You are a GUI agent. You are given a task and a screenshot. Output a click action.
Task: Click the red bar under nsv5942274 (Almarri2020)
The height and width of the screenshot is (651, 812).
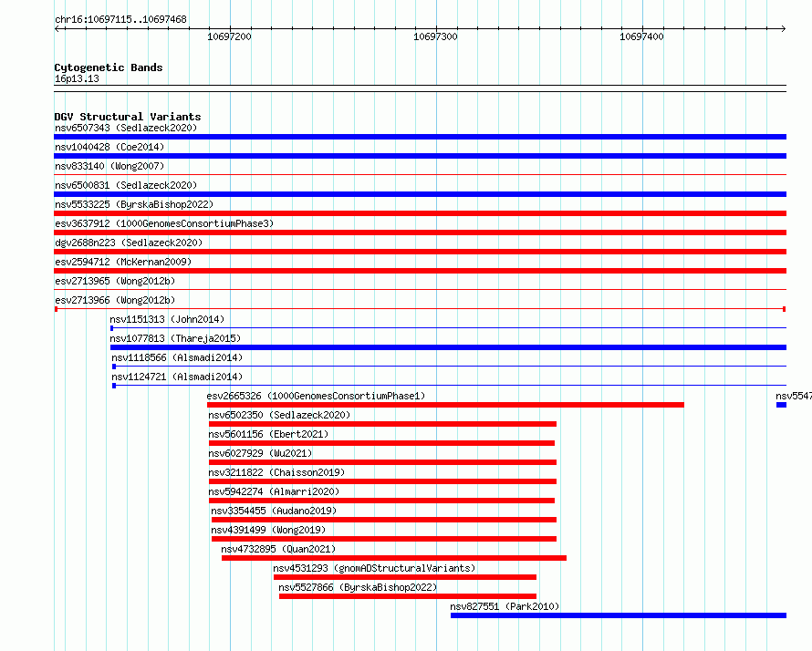pos(381,501)
